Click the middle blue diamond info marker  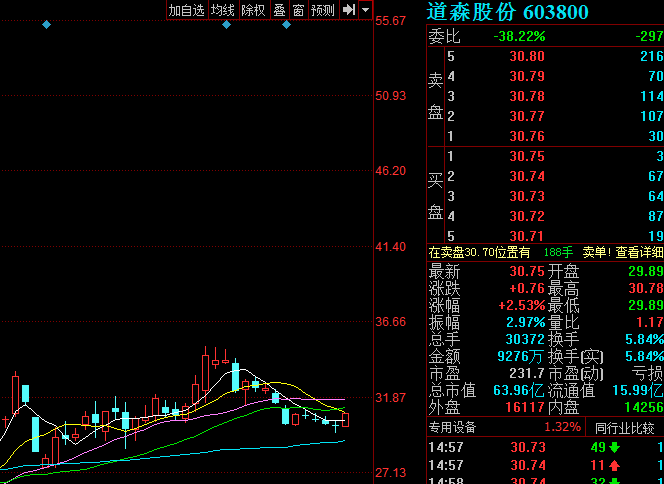pos(226,24)
